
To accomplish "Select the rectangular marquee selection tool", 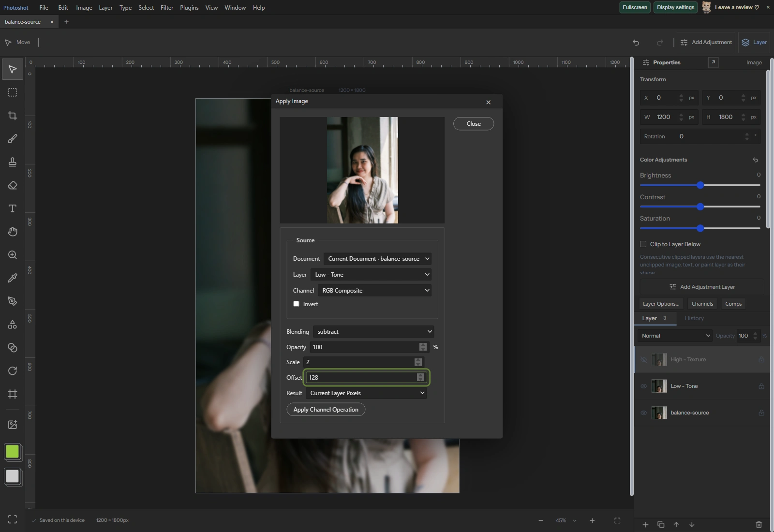I will point(13,92).
